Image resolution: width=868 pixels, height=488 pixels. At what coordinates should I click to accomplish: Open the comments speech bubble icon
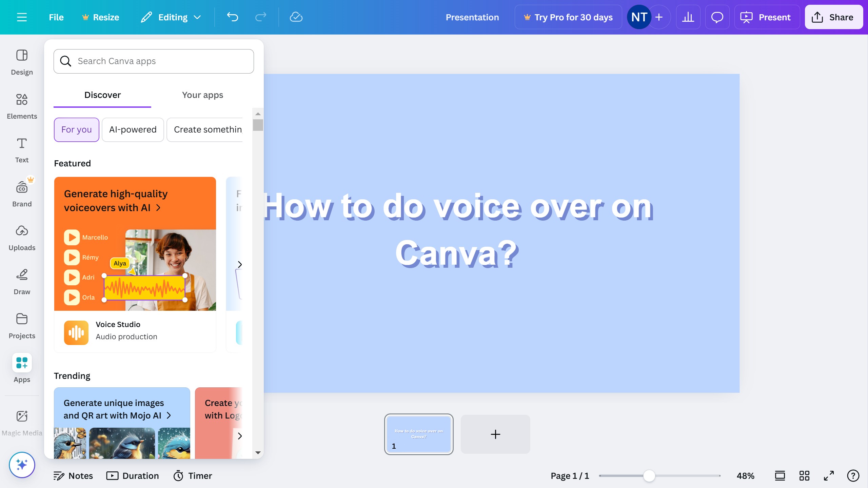pyautogui.click(x=717, y=17)
